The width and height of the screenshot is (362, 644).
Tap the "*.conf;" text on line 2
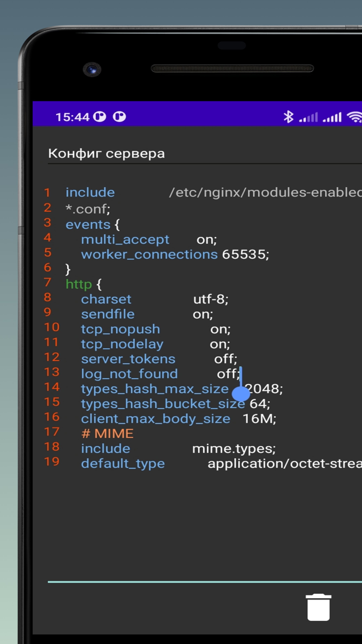point(88,209)
